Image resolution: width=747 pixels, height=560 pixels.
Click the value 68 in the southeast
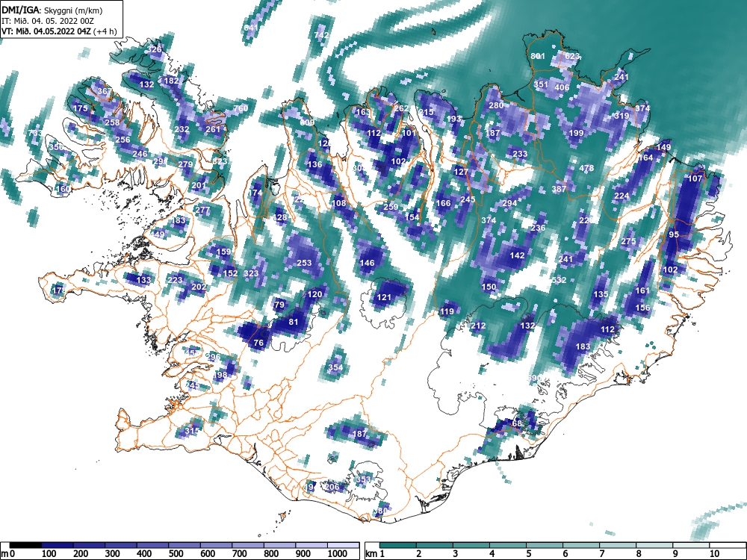pos(517,423)
